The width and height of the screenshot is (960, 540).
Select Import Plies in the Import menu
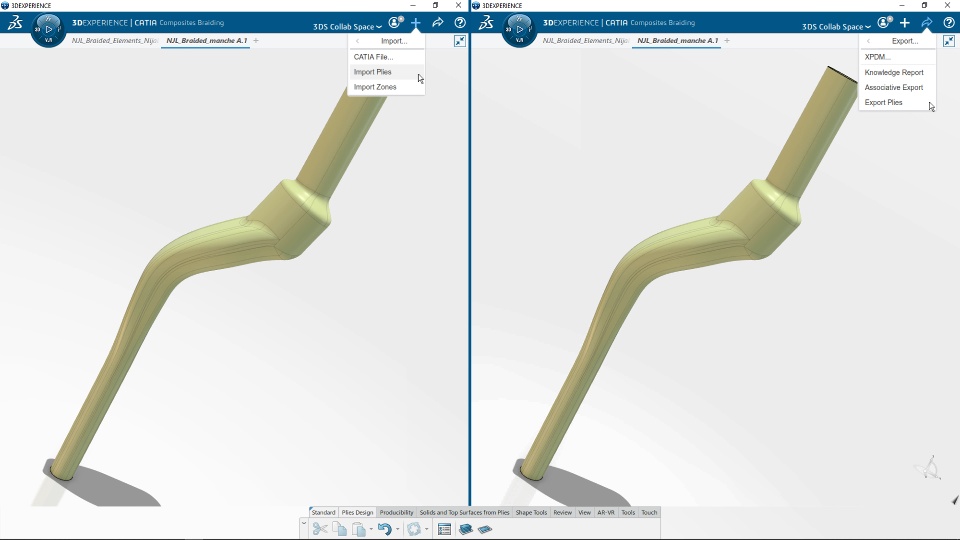(x=386, y=72)
